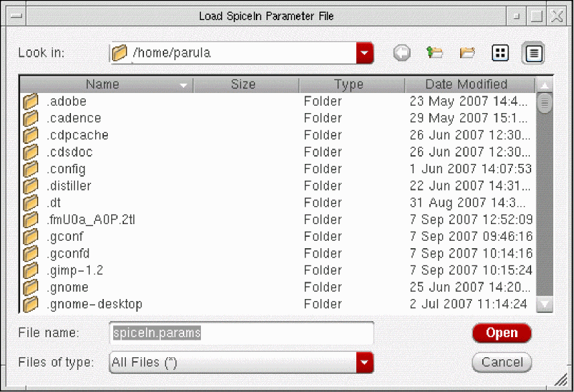This screenshot has height=392, width=574.
Task: Open the window menu button in title bar
Action: (16, 16)
